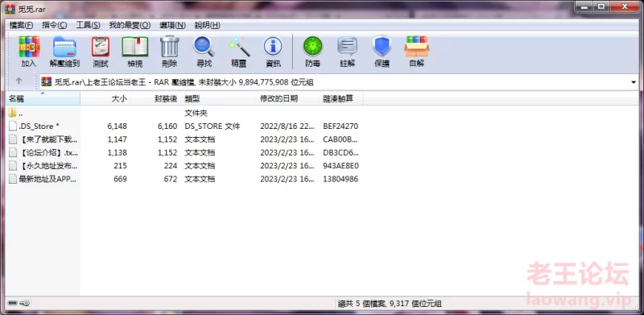
Task: Go up one level with arrow button
Action: pos(19,81)
